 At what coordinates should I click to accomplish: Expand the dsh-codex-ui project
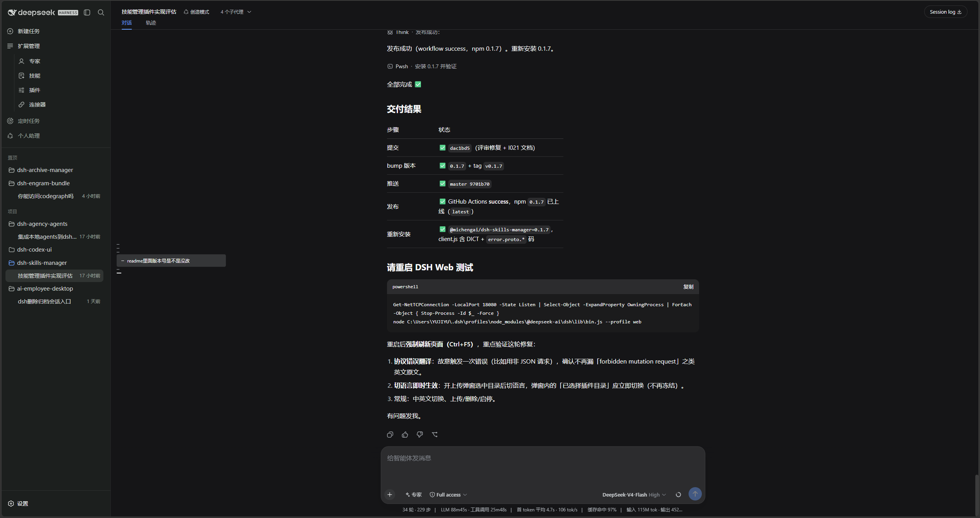tap(34, 250)
